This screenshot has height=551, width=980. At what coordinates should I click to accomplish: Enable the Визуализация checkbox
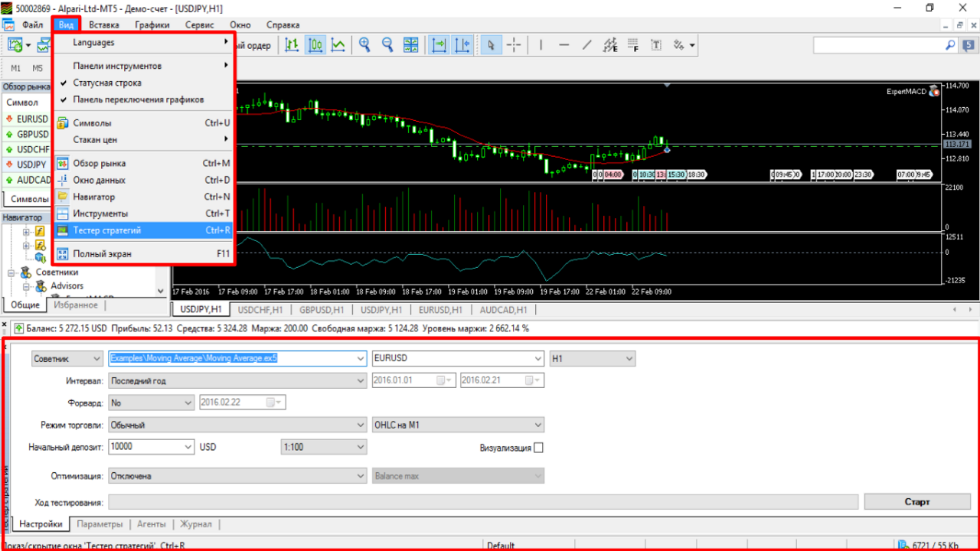point(538,448)
